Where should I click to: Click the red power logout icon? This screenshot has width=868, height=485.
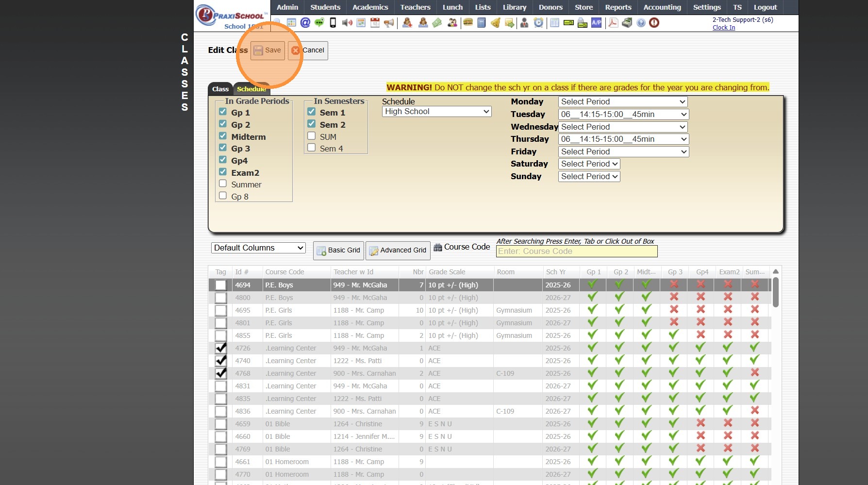(x=654, y=22)
